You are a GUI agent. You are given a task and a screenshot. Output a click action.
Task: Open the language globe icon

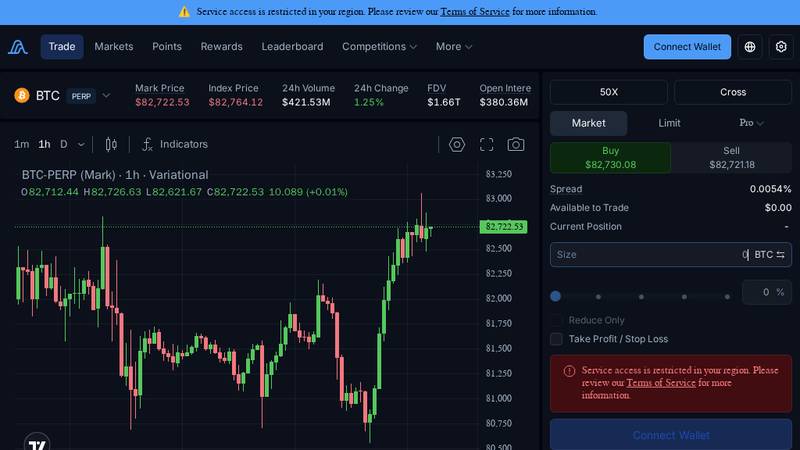coord(749,47)
